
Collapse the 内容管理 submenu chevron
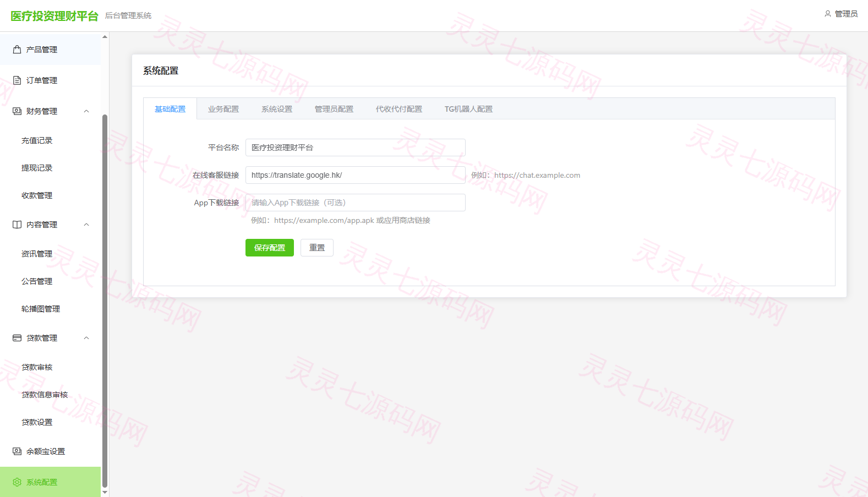(x=86, y=225)
